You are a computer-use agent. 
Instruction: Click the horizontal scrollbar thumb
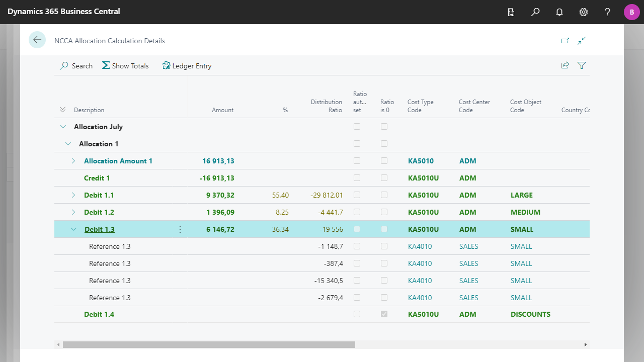pyautogui.click(x=209, y=345)
